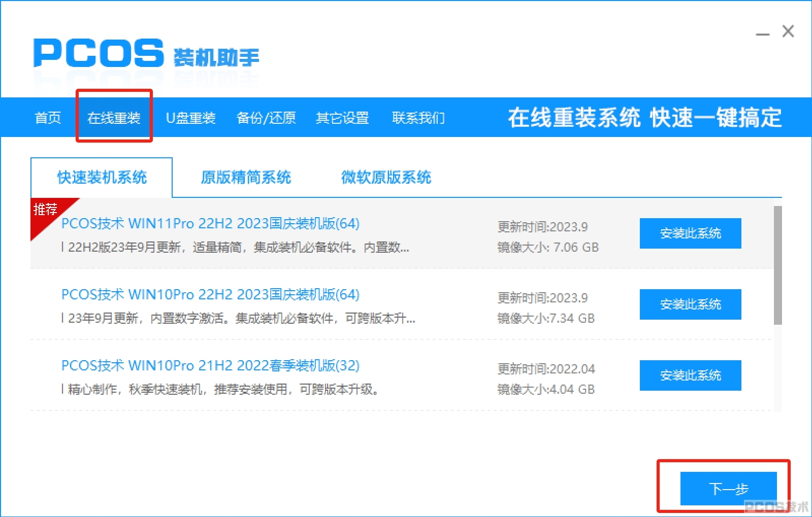Click the 下一步 next button
812x517 pixels.
click(728, 489)
